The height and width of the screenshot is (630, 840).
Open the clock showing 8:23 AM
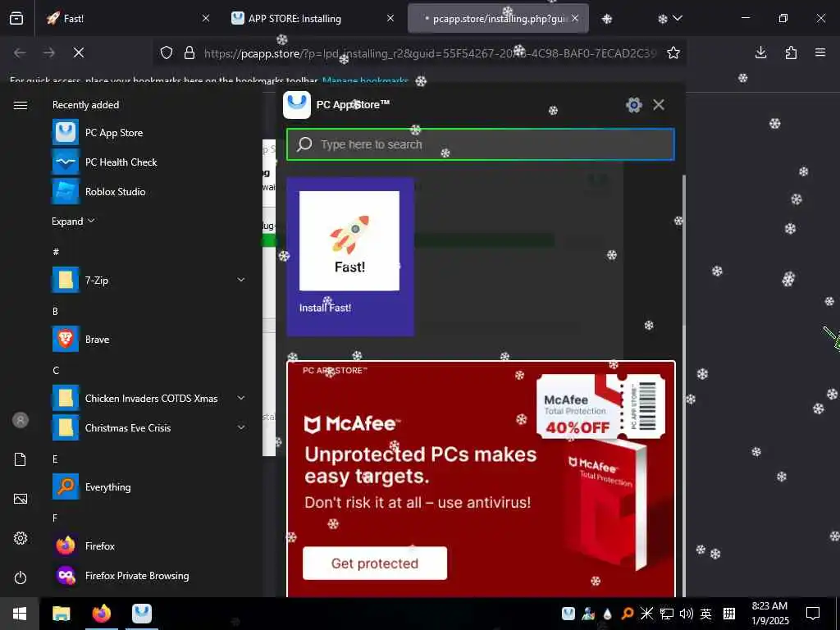click(769, 614)
